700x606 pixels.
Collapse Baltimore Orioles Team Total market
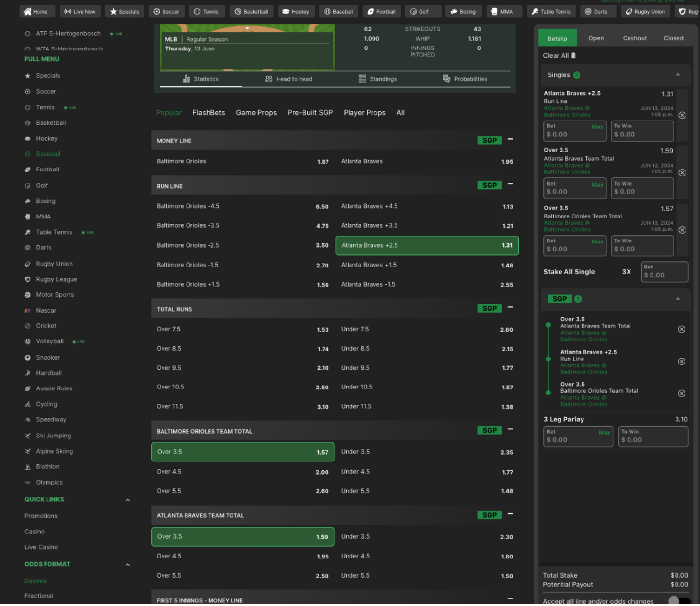510,429
